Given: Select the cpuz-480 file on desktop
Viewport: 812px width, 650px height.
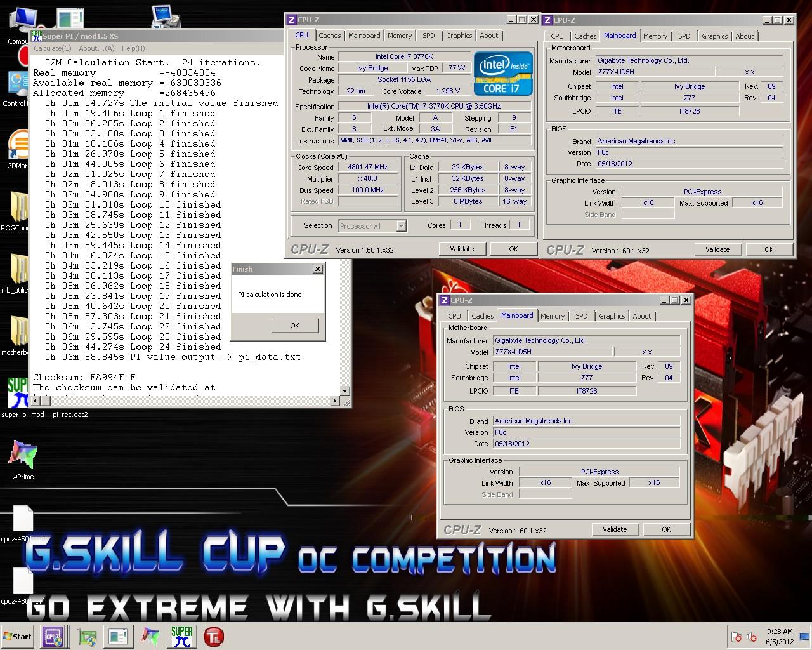Looking at the screenshot, I should [x=23, y=587].
